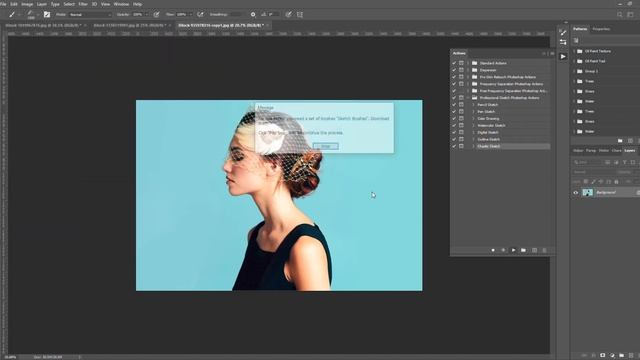Add layer mask icon at Layers bottom
This screenshot has width=640, height=360.
coord(602,356)
